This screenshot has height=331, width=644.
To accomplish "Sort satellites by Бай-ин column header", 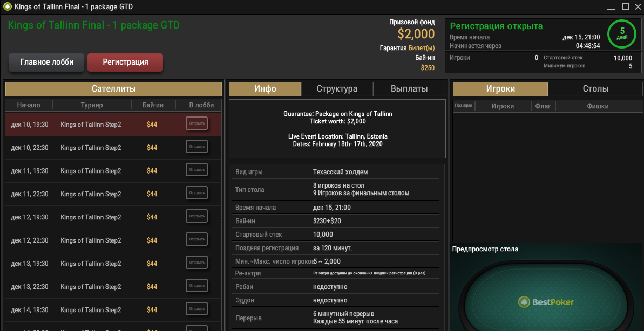I will point(152,105).
